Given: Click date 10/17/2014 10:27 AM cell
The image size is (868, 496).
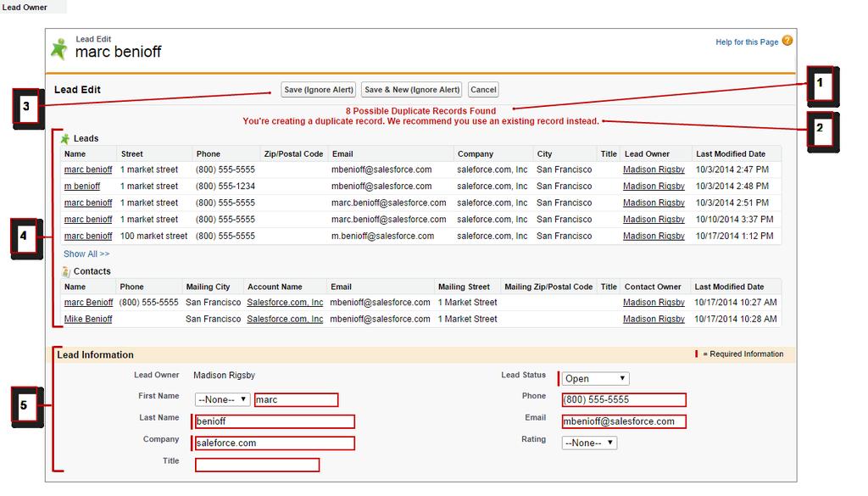Looking at the screenshot, I should click(736, 302).
